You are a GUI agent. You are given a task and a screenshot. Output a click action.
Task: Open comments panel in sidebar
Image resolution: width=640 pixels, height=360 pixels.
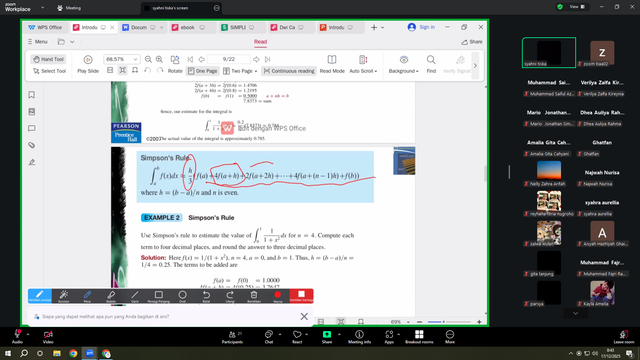click(x=31, y=129)
